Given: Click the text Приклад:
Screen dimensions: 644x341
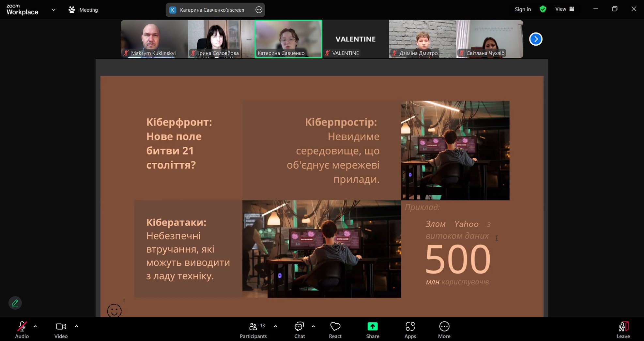Looking at the screenshot, I should (x=422, y=207).
